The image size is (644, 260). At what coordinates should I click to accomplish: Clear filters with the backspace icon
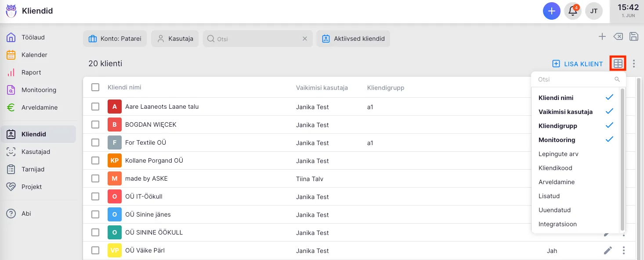pos(618,37)
